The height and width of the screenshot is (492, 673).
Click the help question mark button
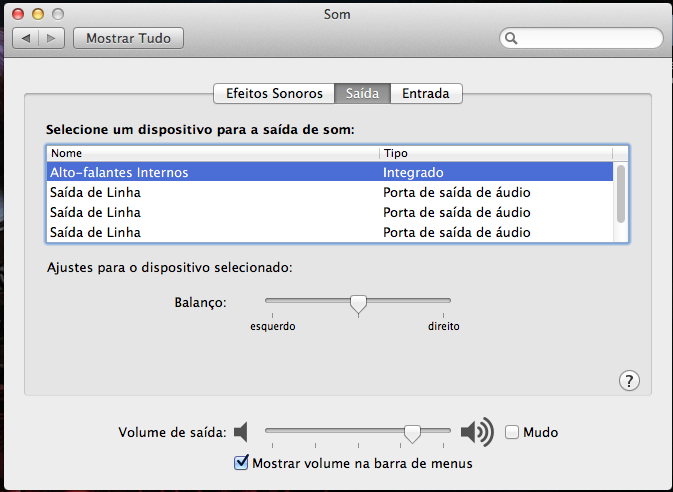tap(629, 380)
